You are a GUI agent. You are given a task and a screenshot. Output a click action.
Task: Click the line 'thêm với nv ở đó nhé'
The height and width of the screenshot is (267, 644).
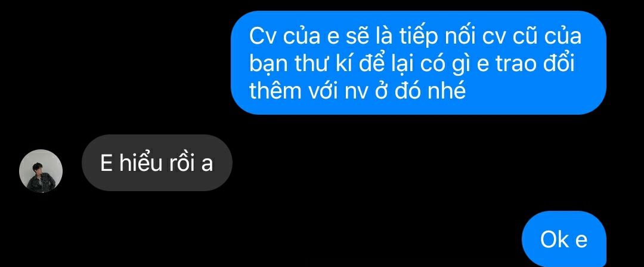click(357, 91)
